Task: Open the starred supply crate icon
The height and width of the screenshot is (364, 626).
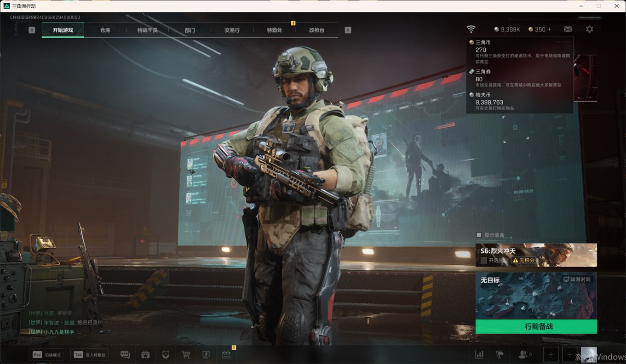Action: point(145,354)
